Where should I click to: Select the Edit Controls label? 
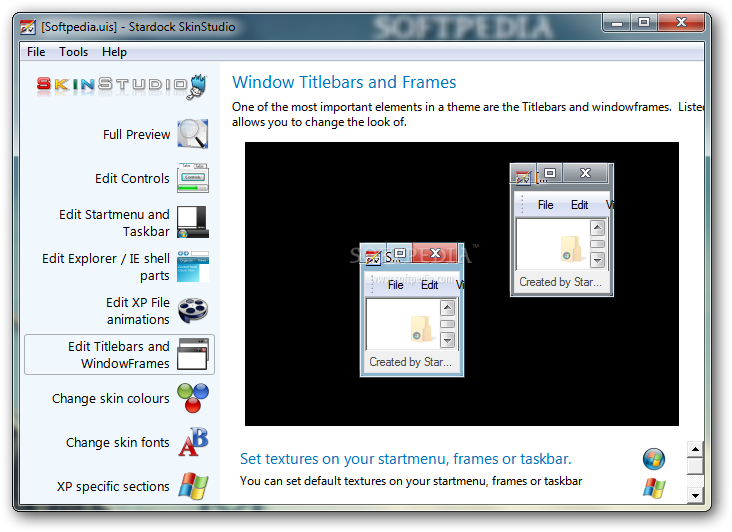[132, 178]
